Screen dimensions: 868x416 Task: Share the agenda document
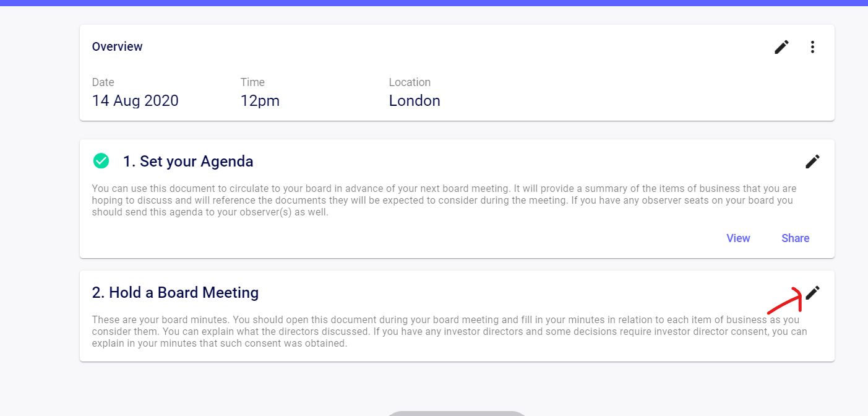pyautogui.click(x=795, y=238)
